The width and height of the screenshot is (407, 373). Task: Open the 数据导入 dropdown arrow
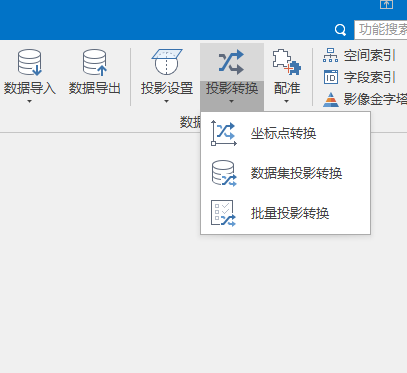[29, 101]
